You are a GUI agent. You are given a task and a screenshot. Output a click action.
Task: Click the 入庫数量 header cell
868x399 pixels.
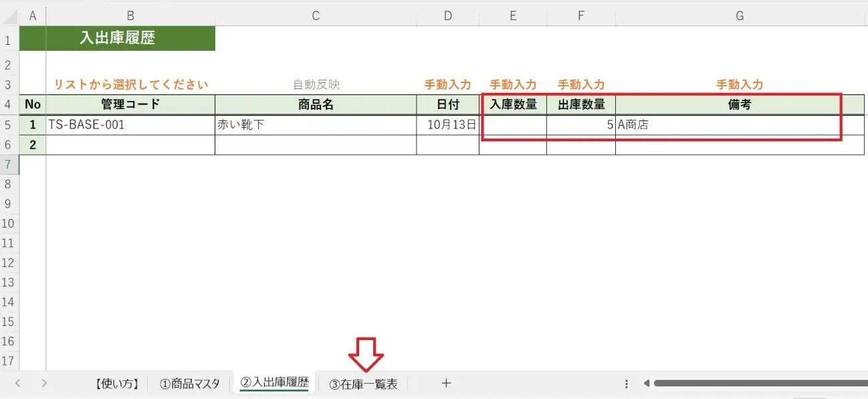513,104
